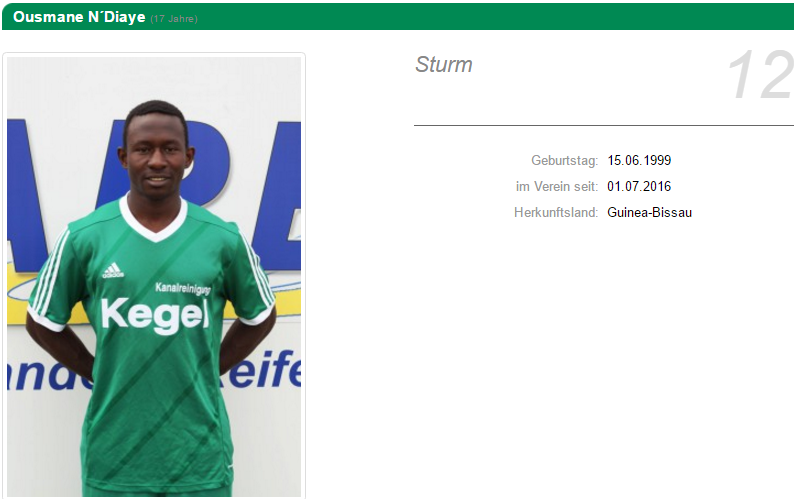
Task: Click the Geburtstag label
Action: pos(565,161)
